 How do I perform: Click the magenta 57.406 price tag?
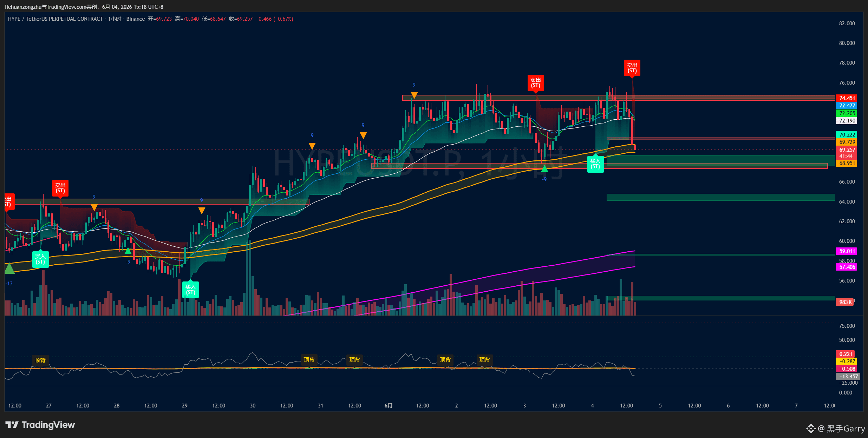(x=846, y=267)
